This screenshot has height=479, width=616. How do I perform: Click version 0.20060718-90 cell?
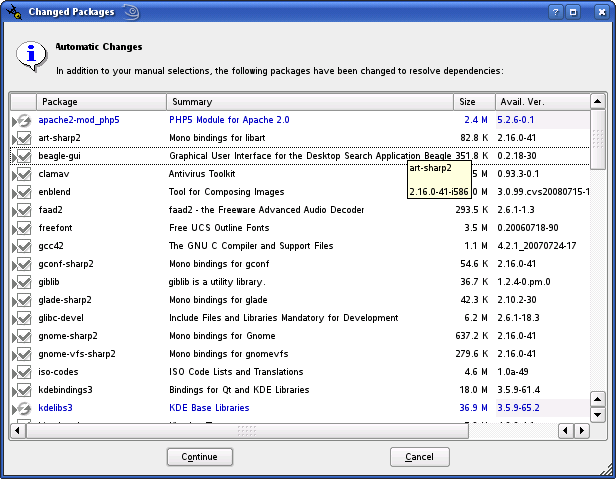pyautogui.click(x=528, y=228)
